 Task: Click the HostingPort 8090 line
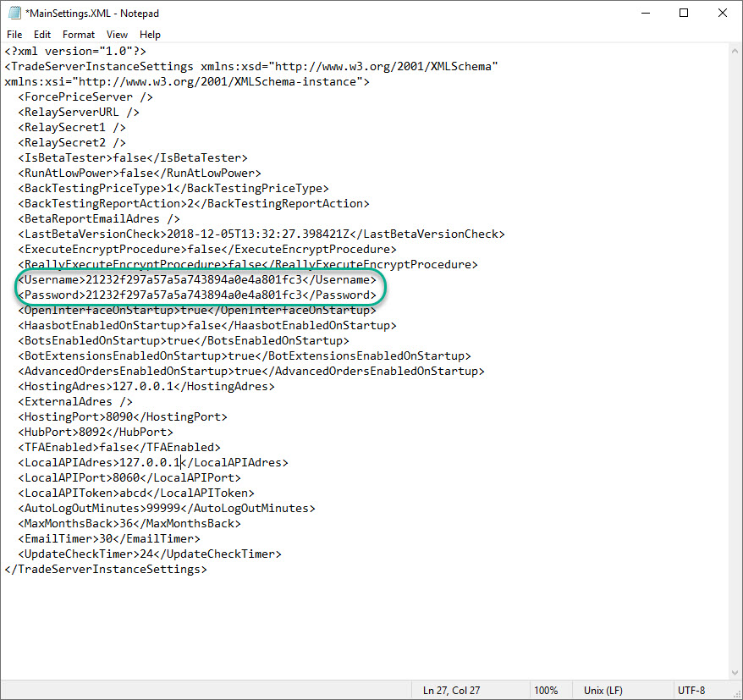coord(123,416)
